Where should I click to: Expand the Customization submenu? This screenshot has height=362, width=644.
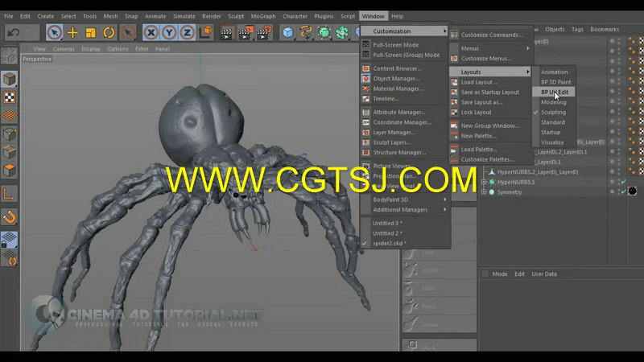[405, 31]
